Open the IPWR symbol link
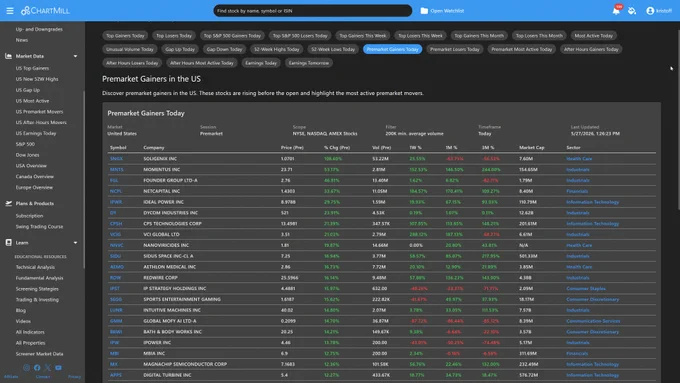Screen dimensions: 680x383 [116, 202]
